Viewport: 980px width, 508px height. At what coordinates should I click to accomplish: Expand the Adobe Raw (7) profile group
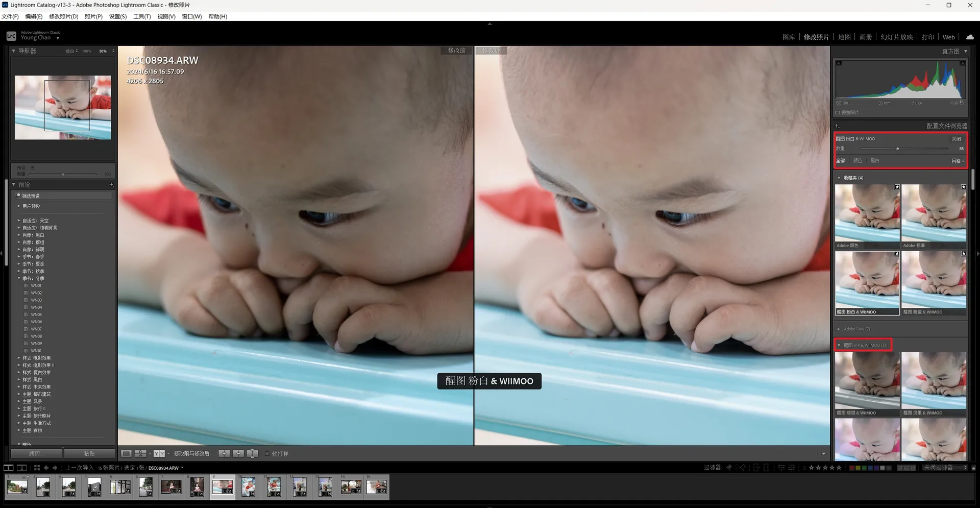[x=839, y=329]
